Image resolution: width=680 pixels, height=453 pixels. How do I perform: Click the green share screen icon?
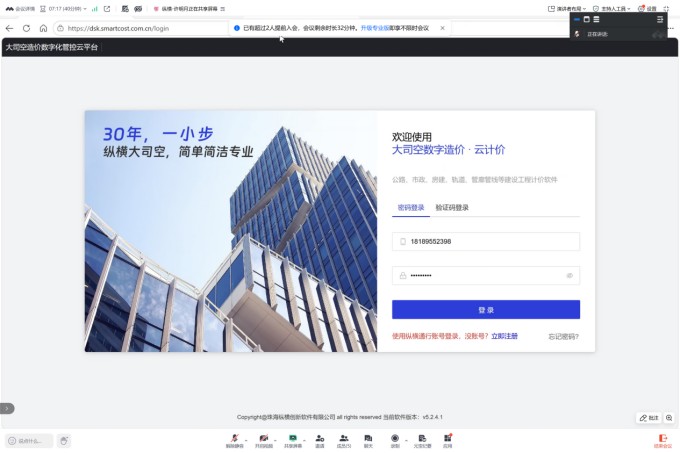point(293,438)
